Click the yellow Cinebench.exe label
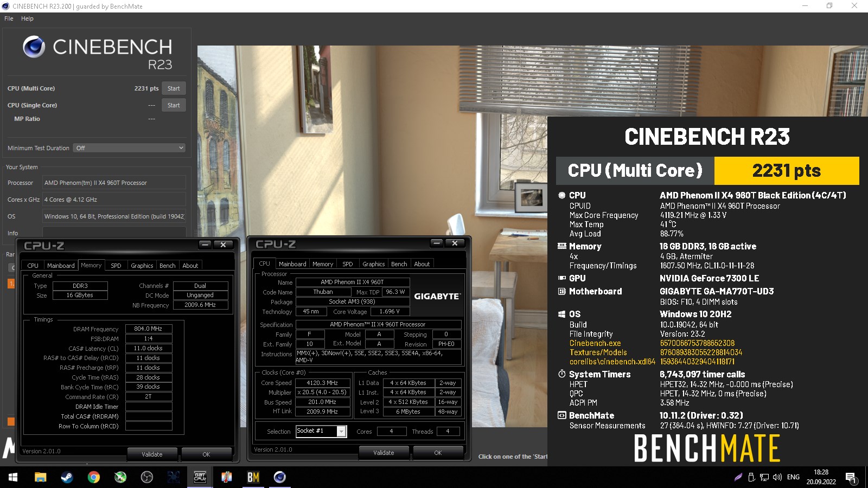Screen dimensions: 868x488 pyautogui.click(x=595, y=343)
